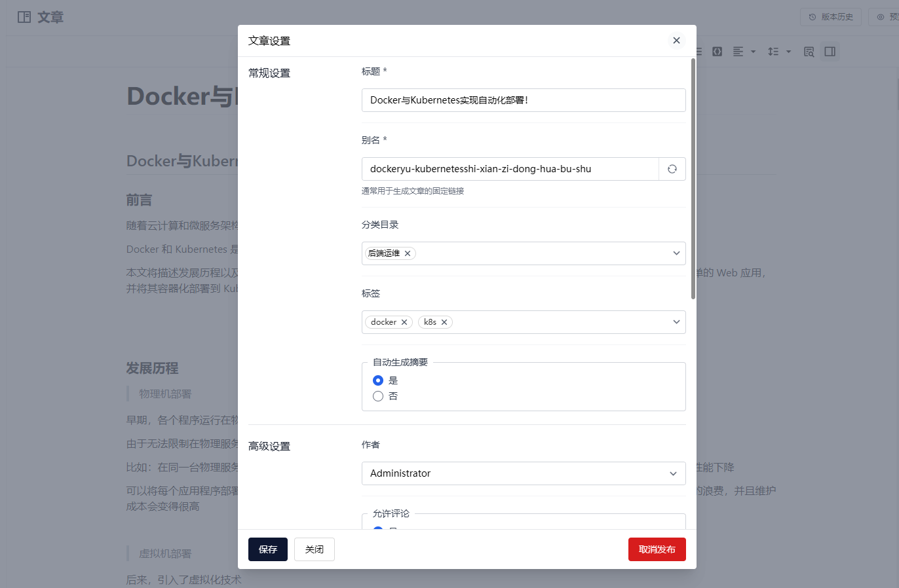899x588 pixels.
Task: Click the 发展历程 heading in the editor
Action: pos(152,368)
